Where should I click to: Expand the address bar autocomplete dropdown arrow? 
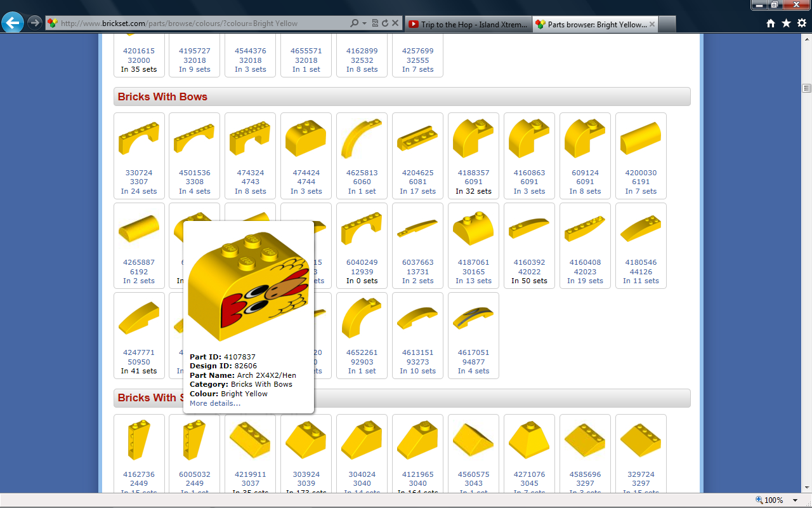click(x=365, y=23)
